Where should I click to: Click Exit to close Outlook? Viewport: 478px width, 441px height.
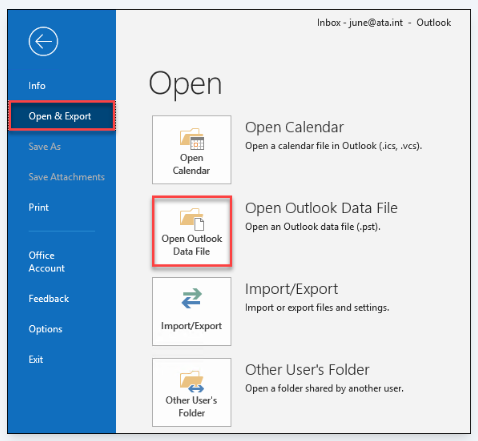(x=36, y=359)
